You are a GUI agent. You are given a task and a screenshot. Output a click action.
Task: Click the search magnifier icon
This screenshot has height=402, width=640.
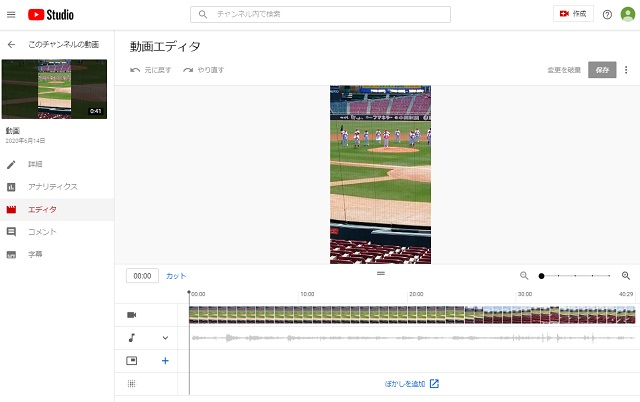tap(203, 14)
